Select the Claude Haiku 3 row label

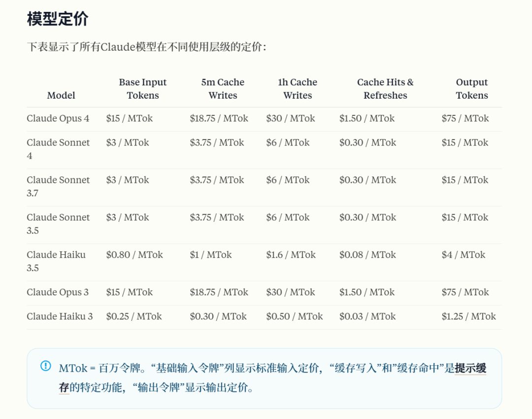point(60,316)
